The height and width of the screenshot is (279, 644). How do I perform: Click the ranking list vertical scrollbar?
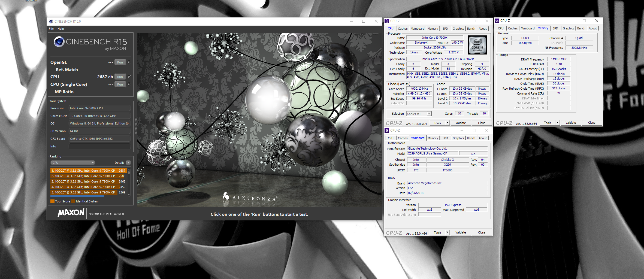pos(129,183)
